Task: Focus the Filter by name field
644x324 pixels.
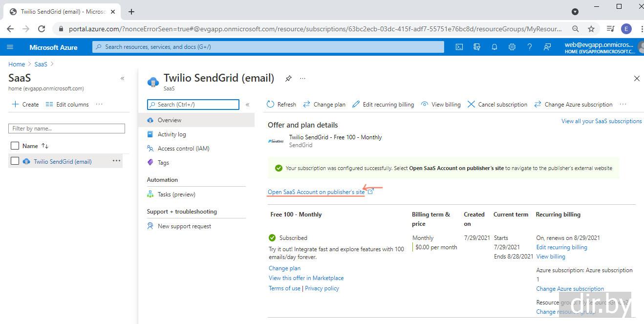Action: 66,129
